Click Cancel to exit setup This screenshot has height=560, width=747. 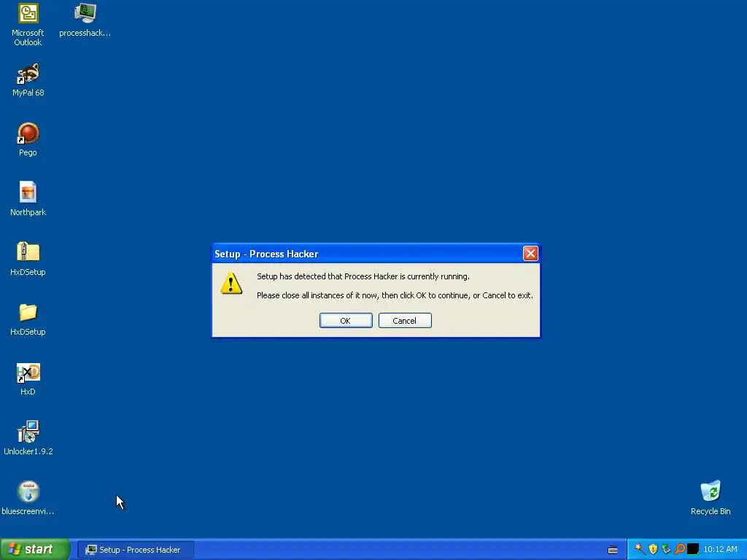(405, 321)
